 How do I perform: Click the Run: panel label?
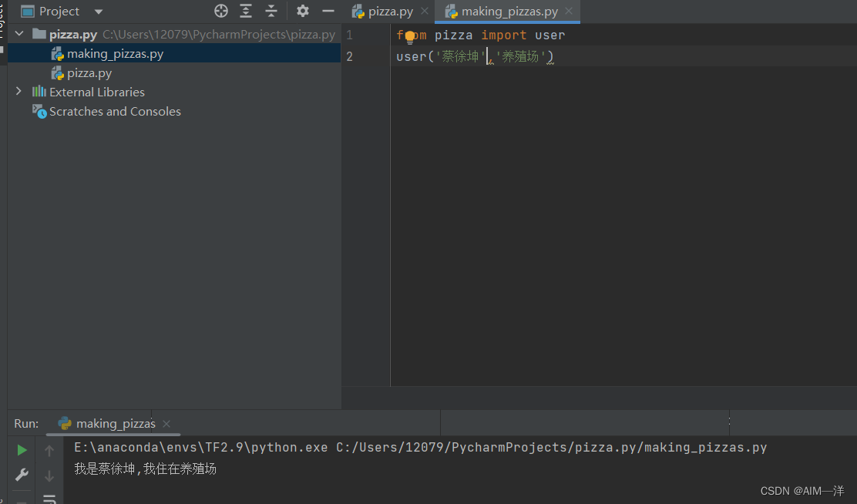click(x=26, y=424)
